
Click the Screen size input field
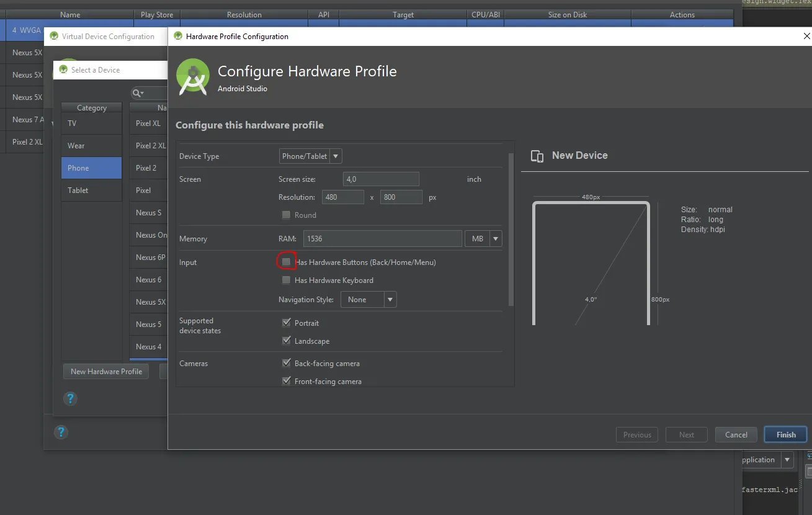[x=381, y=179]
